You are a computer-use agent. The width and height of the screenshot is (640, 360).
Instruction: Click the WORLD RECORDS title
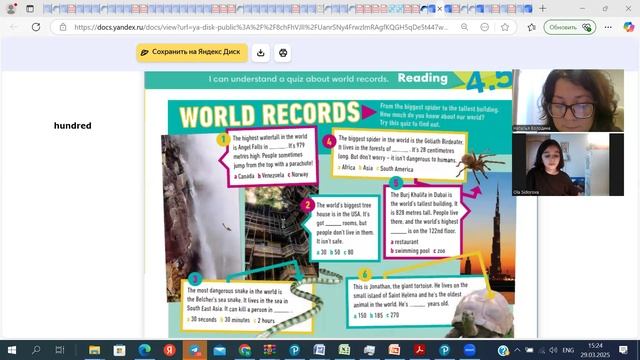click(x=269, y=115)
